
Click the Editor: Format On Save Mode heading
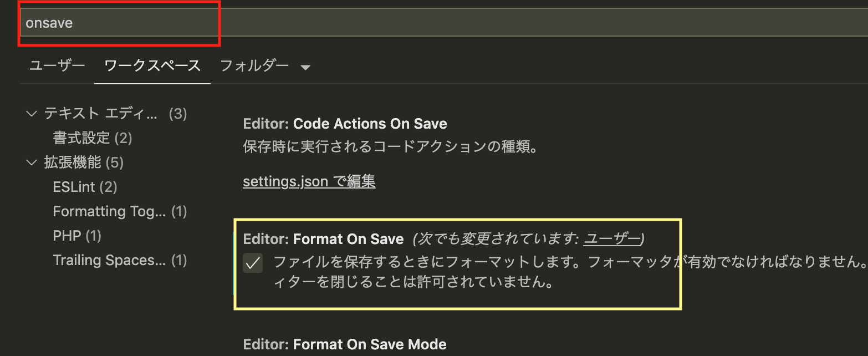pos(344,344)
